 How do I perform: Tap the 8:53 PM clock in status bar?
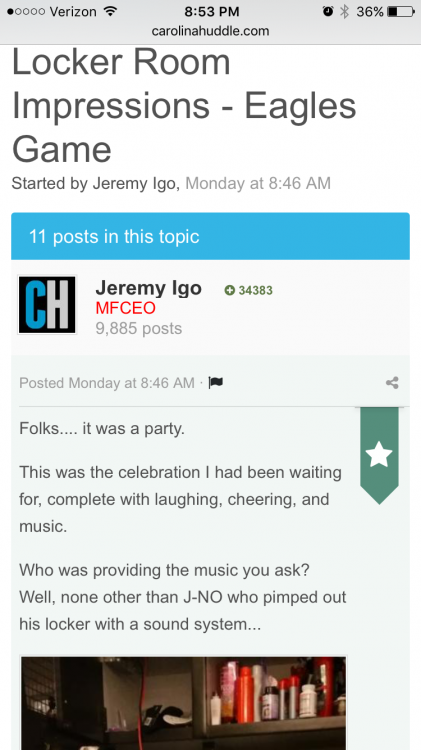(211, 11)
